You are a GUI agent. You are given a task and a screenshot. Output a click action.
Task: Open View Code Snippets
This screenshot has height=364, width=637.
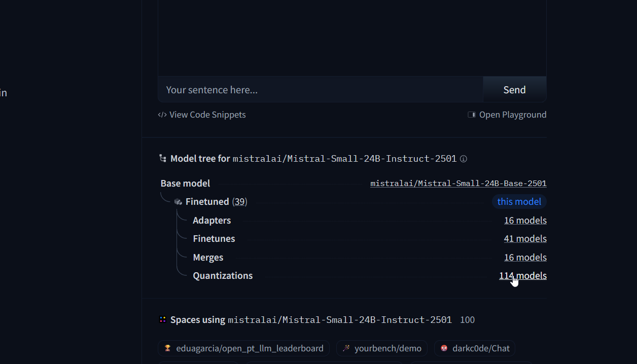[202, 115]
